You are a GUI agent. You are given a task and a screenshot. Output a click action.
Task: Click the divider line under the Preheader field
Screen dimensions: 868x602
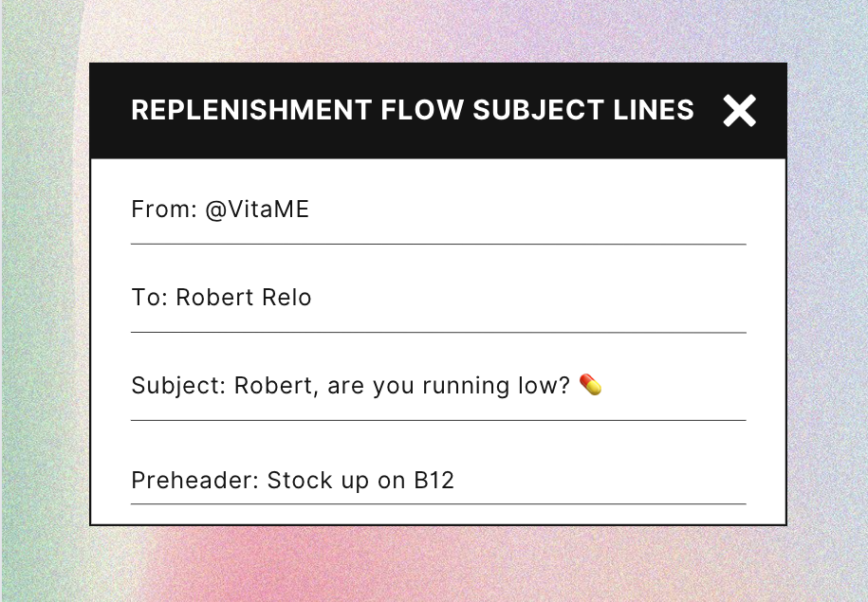pos(438,503)
